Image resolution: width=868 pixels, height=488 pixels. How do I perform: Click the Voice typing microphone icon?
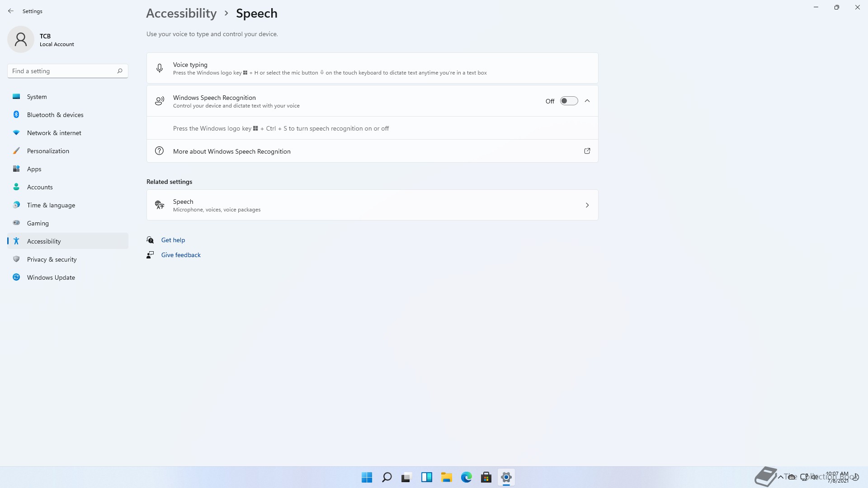[160, 68]
